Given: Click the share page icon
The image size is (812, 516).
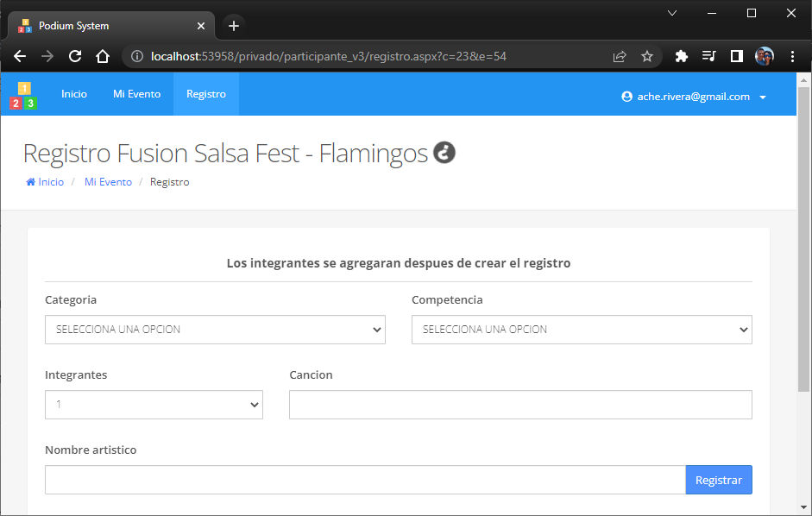Looking at the screenshot, I should click(620, 56).
